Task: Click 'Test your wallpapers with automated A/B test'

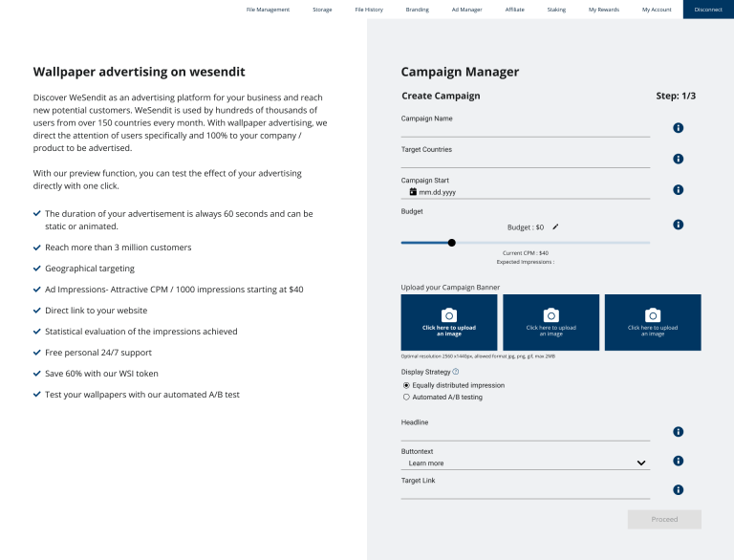Action: pos(141,395)
